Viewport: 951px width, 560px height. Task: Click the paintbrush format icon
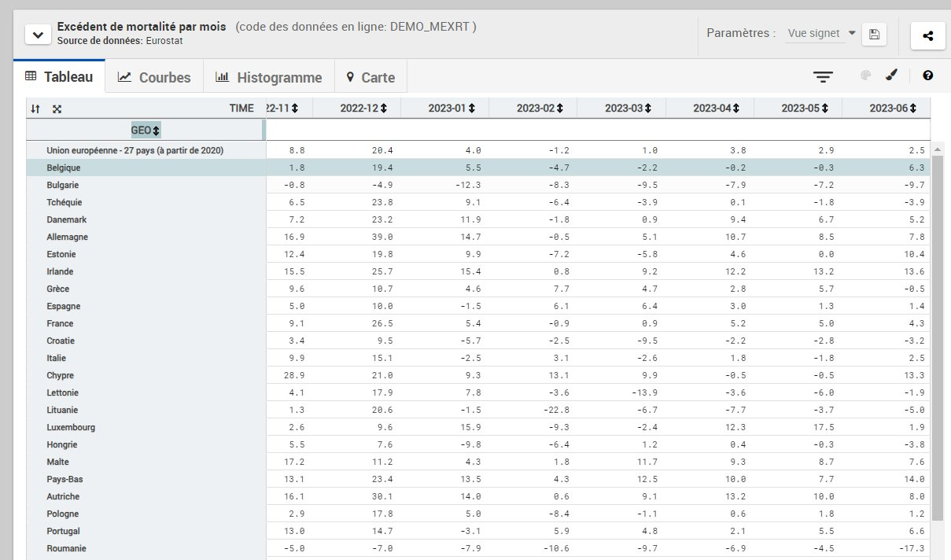point(891,76)
